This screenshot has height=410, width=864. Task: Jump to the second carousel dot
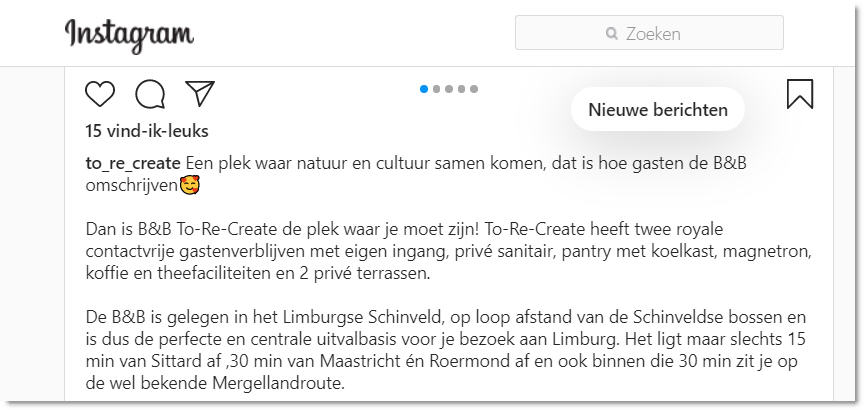click(436, 89)
